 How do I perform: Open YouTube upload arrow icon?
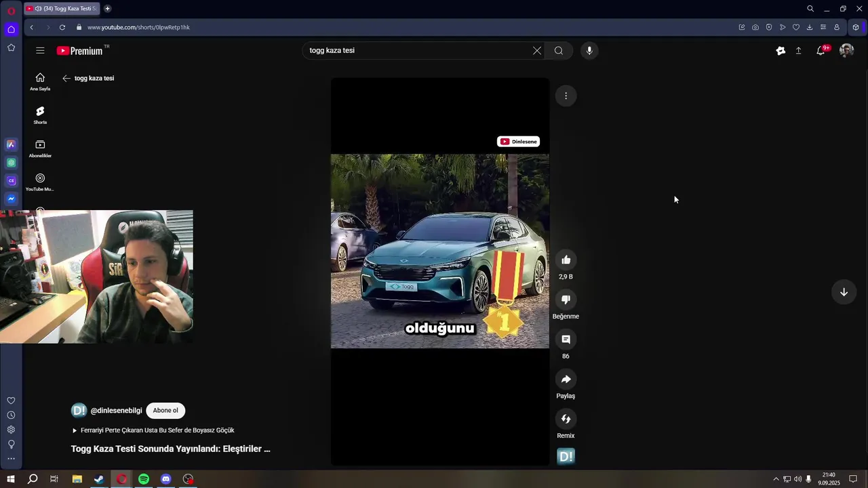pos(798,50)
